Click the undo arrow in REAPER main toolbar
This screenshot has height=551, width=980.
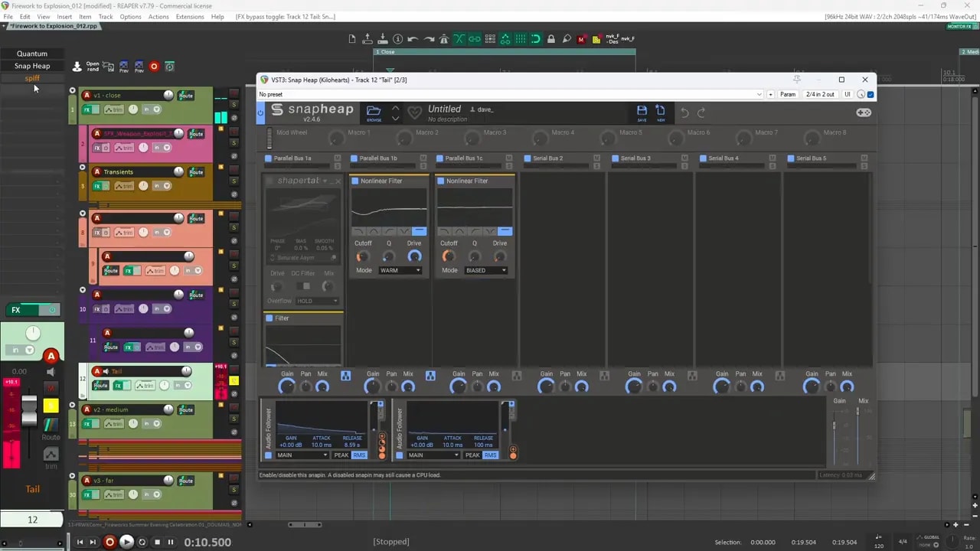pos(413,39)
